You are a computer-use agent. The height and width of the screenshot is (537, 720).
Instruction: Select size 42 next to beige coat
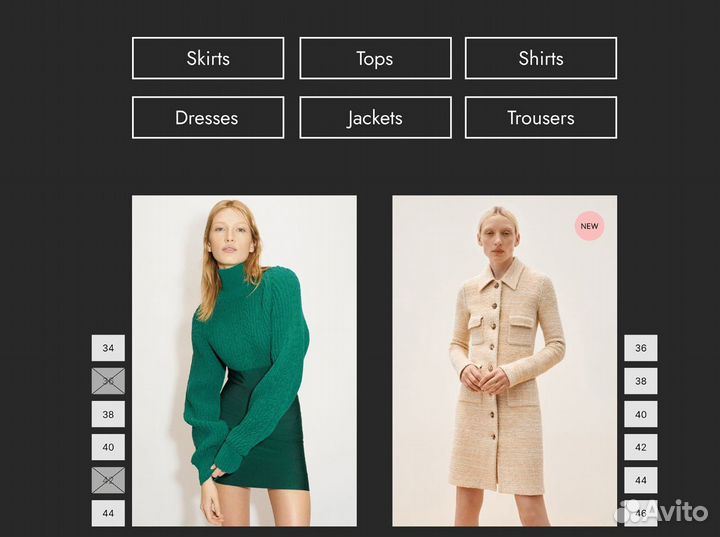click(x=641, y=447)
